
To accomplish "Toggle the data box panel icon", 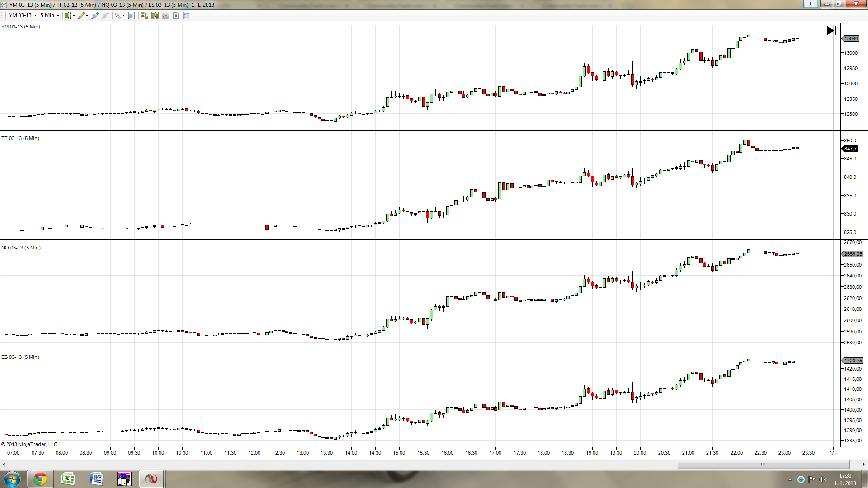I will (186, 15).
